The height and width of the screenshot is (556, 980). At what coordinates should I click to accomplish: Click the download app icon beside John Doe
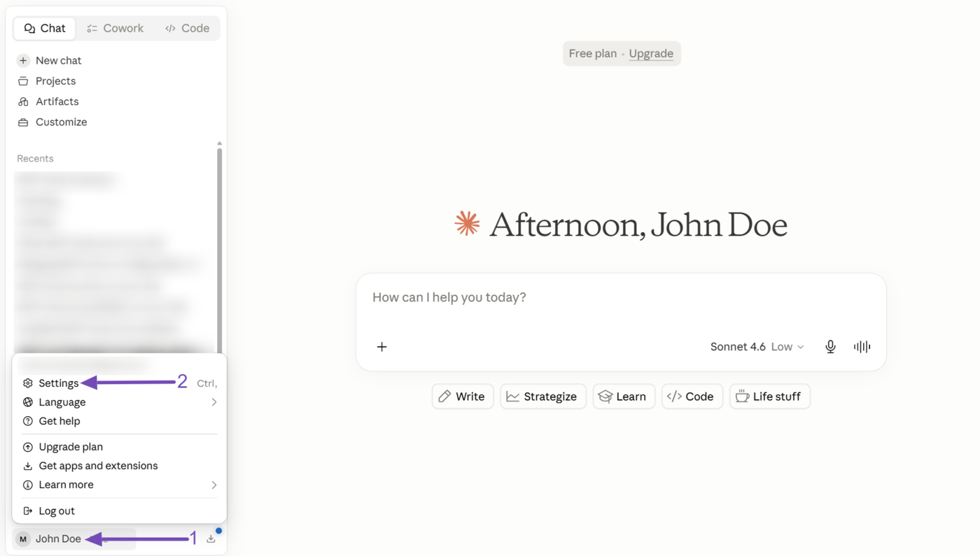(x=211, y=539)
